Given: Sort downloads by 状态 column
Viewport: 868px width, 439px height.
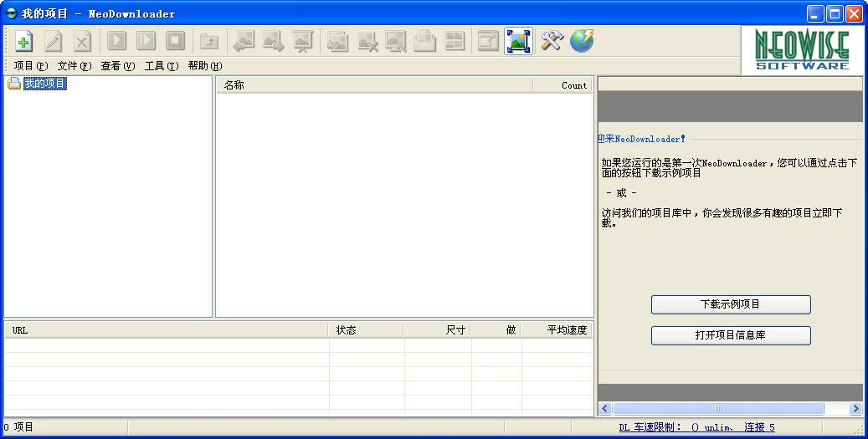Looking at the screenshot, I should [x=366, y=330].
